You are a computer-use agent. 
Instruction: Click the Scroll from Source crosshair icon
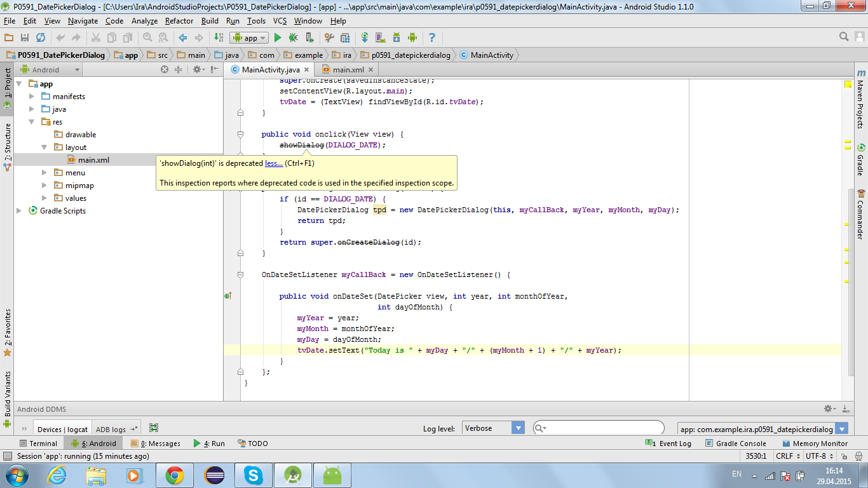165,70
